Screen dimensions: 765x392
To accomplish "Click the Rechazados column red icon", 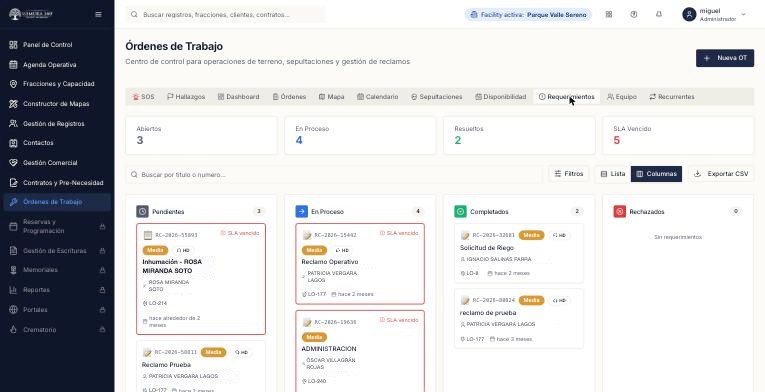I will point(620,211).
